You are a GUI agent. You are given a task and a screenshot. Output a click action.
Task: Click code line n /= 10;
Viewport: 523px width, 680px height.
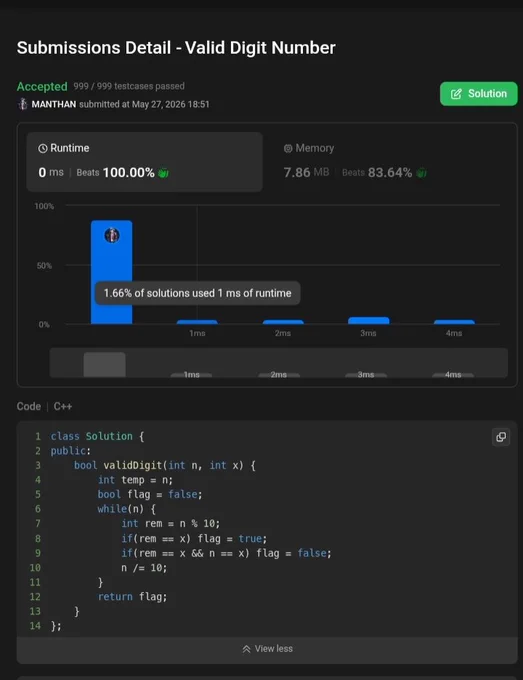click(144, 568)
